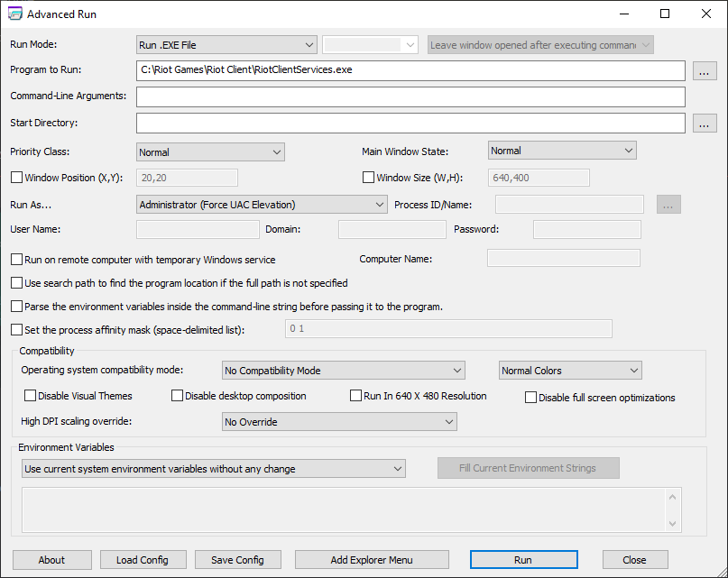
Task: Browse for Start Directory folder
Action: [705, 124]
